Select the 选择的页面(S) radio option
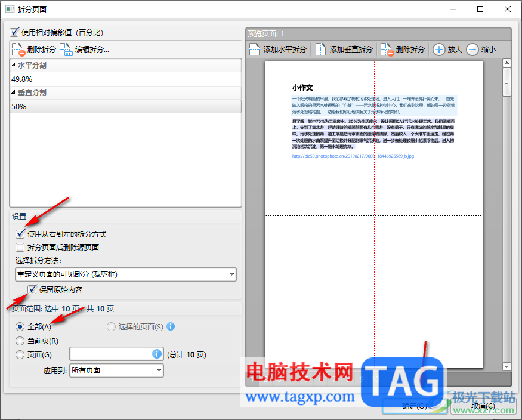 point(111,327)
